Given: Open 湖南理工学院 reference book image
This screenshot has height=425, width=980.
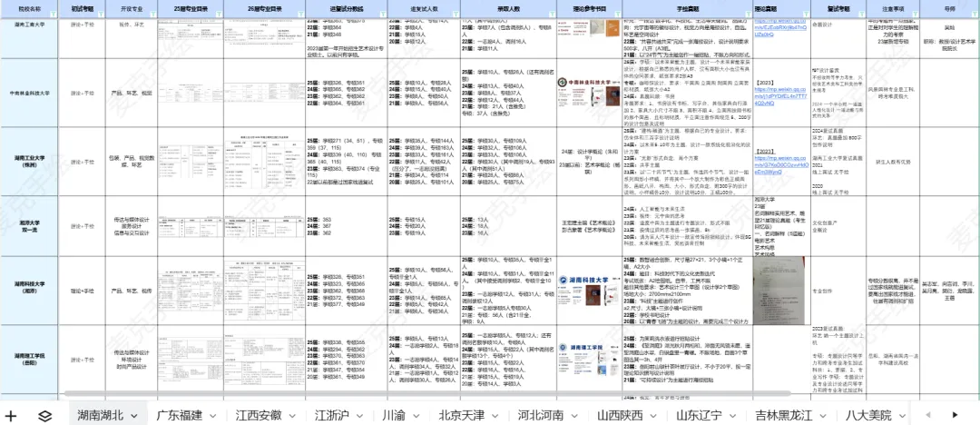Looking at the screenshot, I should (590, 359).
